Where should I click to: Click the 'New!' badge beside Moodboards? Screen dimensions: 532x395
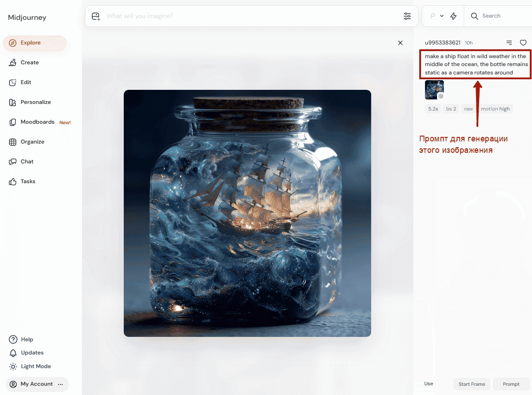click(65, 122)
